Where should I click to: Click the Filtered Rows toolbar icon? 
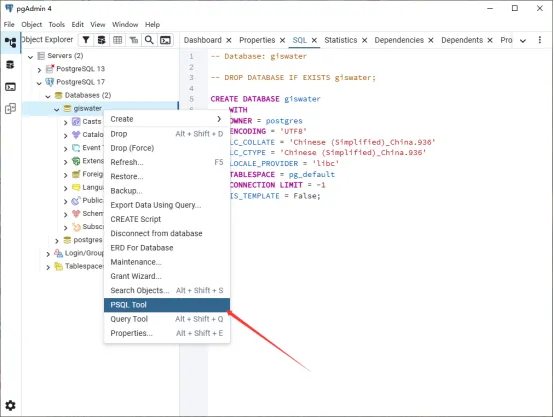click(86, 40)
